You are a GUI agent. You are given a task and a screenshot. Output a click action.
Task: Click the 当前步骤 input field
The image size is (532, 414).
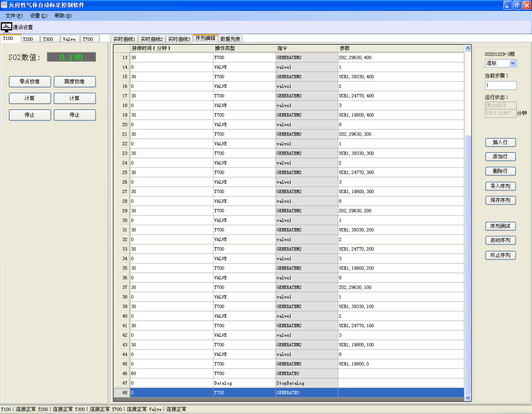[x=500, y=85]
